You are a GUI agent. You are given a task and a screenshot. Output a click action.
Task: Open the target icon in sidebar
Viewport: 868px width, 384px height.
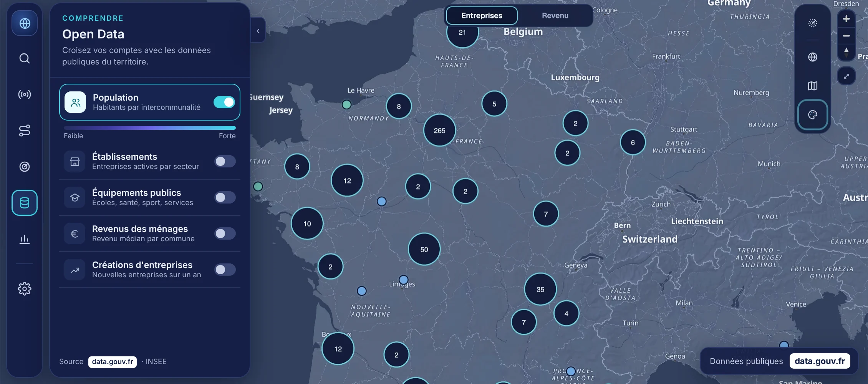[x=25, y=167]
